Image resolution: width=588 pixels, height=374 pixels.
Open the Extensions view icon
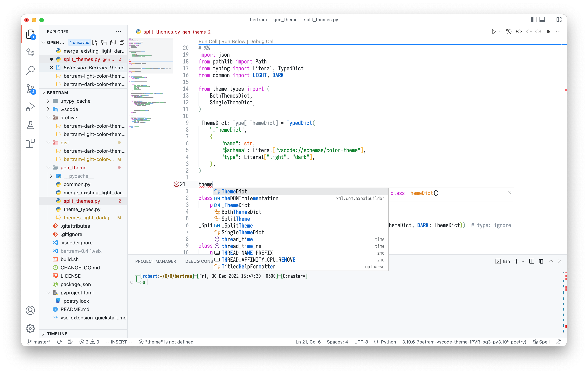pyautogui.click(x=30, y=143)
